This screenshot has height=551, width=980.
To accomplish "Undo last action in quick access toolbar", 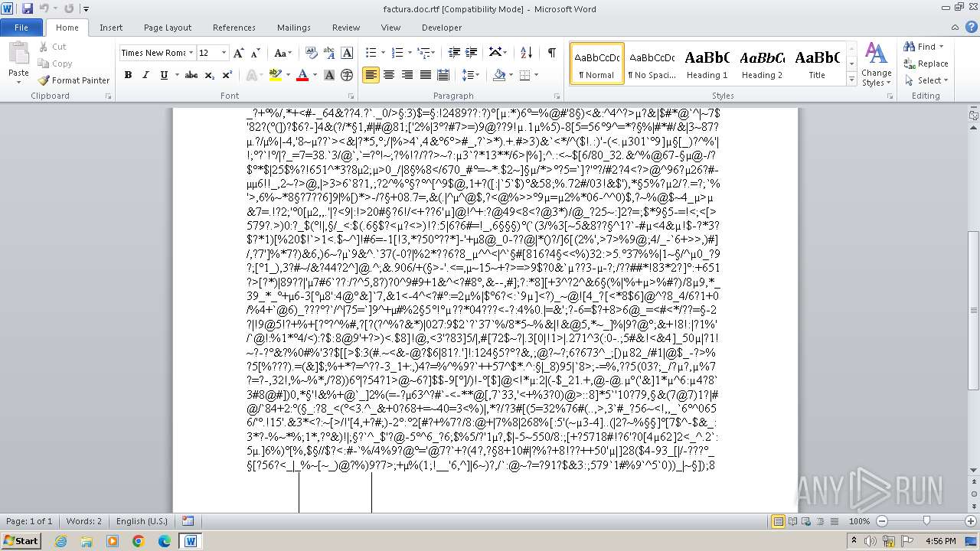I will click(44, 8).
